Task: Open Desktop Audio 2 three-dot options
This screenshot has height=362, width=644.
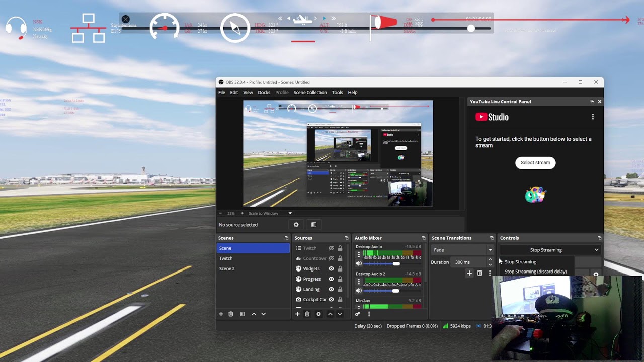Action: click(359, 282)
